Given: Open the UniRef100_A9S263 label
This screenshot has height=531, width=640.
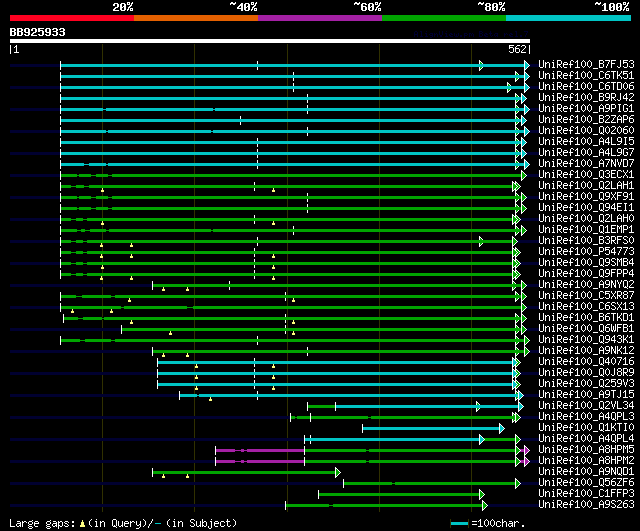Looking at the screenshot, I should click(x=586, y=505).
